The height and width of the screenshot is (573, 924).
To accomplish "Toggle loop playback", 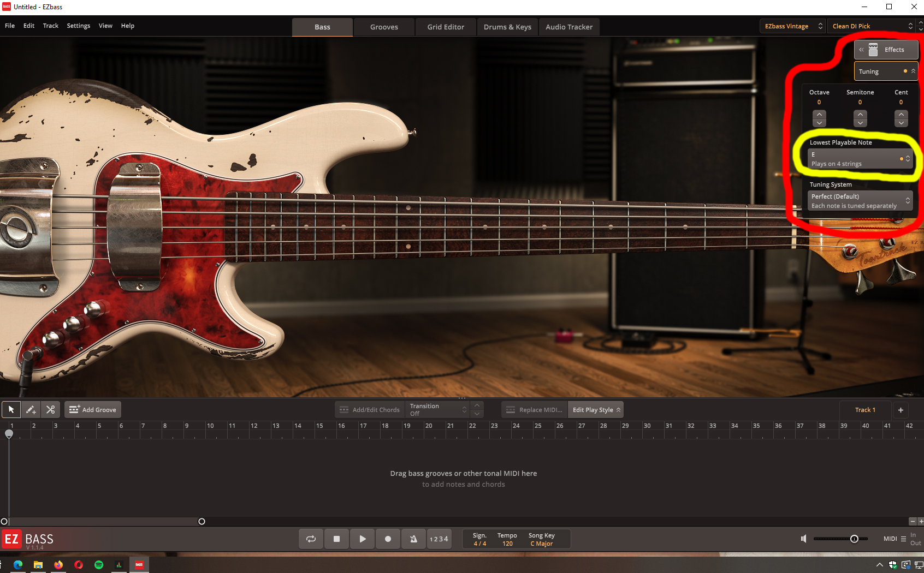I will tap(311, 539).
